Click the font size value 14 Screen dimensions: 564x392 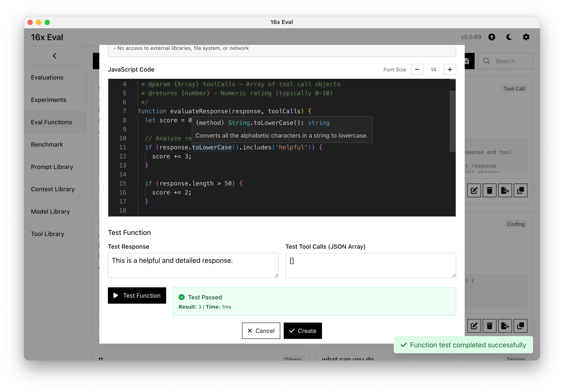click(x=433, y=70)
